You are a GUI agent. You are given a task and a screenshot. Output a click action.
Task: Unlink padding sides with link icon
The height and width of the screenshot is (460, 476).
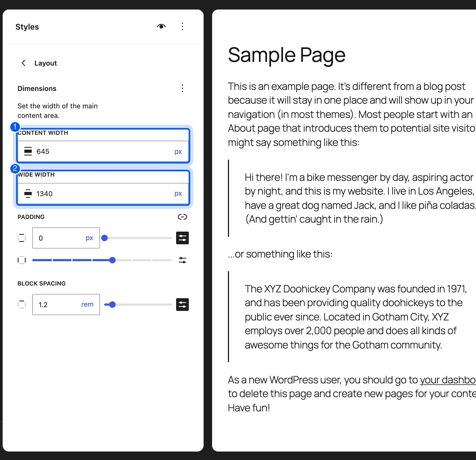[182, 217]
